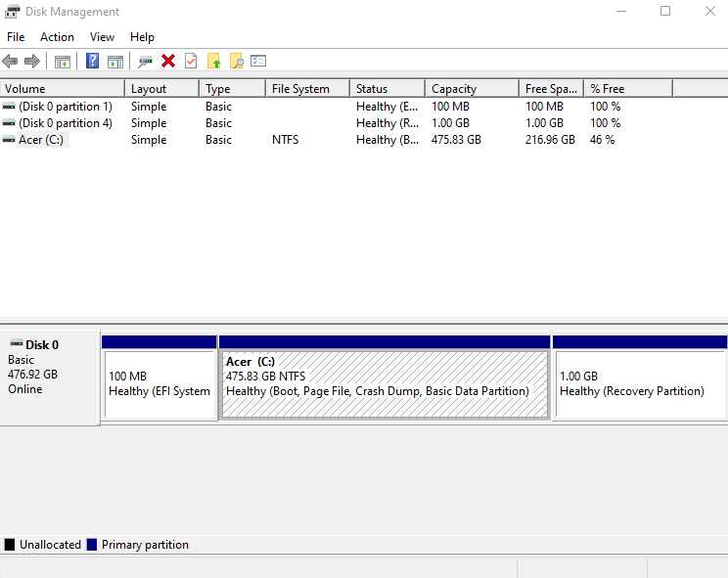Click the 100 MB capacity cell
This screenshot has width=728, height=578.
450,107
